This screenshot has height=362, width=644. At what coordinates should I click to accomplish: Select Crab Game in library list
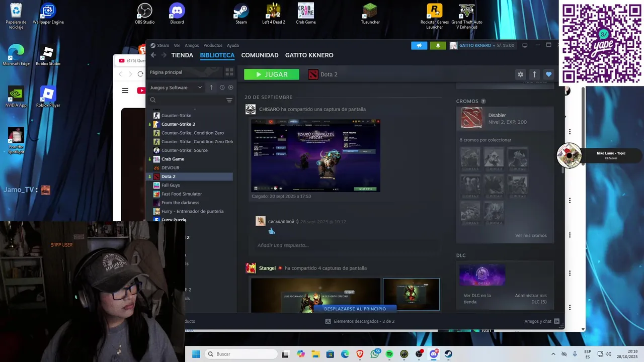(173, 159)
